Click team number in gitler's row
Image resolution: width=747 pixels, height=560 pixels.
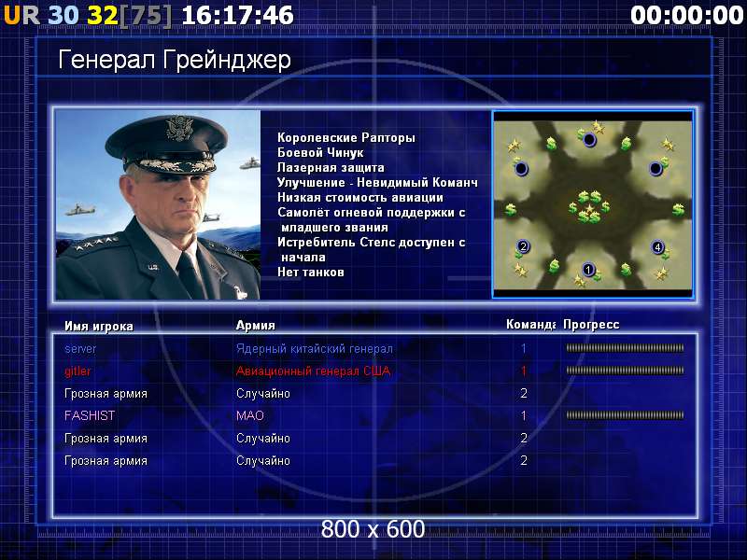click(524, 371)
